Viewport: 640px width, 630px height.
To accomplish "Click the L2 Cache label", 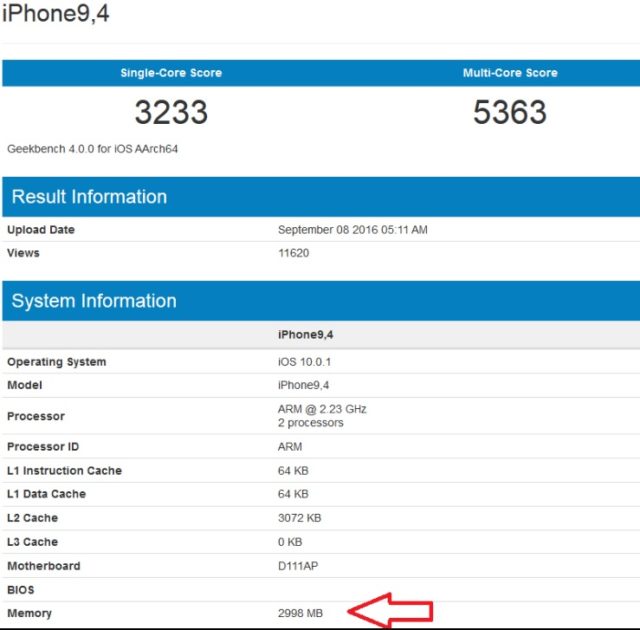I will [32, 518].
